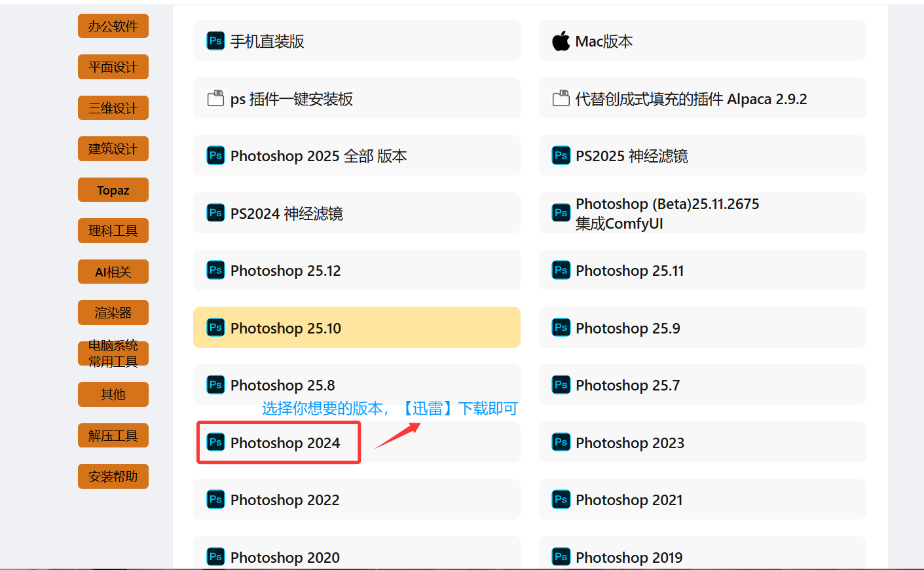Screen dimensions: 924x570
Task: Open the 其他 category
Action: pos(113,394)
